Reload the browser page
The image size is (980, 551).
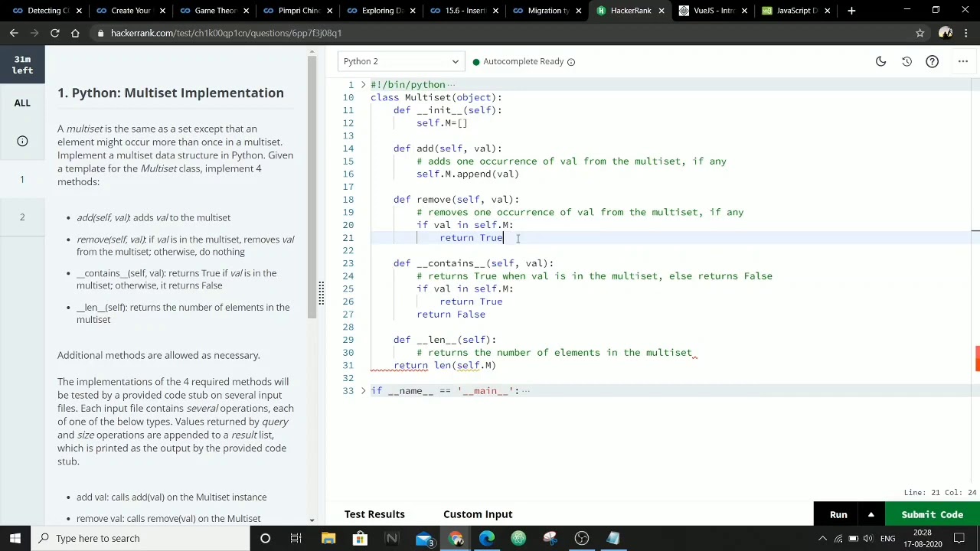click(54, 33)
